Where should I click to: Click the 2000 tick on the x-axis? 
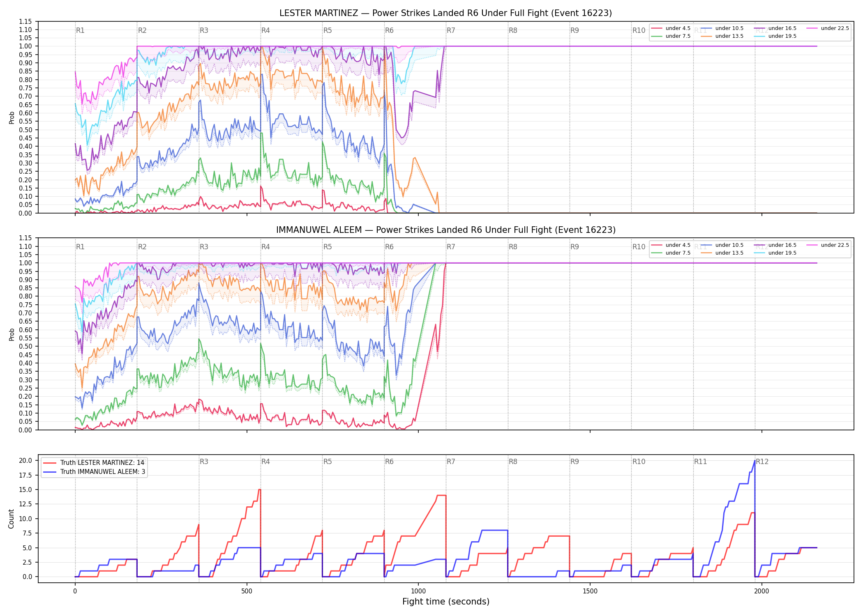pos(762,591)
